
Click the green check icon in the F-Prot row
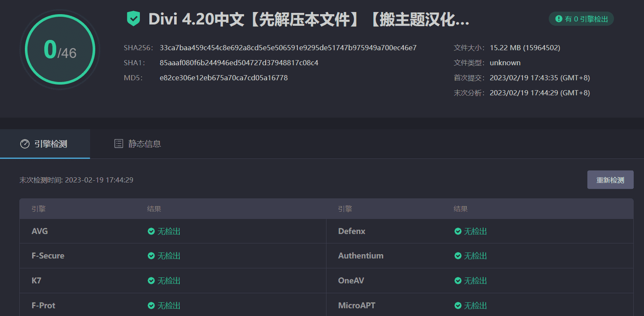[151, 306]
